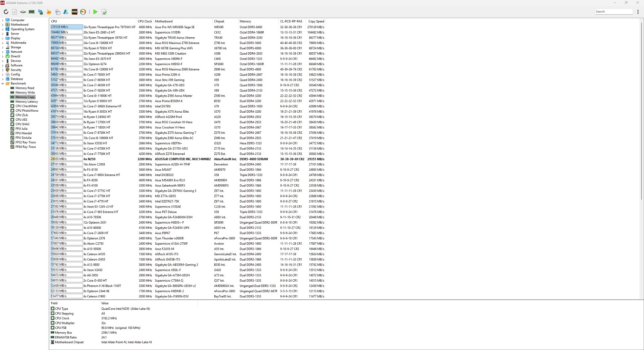
Task: Expand the Database tree node
Action: pos(3,79)
